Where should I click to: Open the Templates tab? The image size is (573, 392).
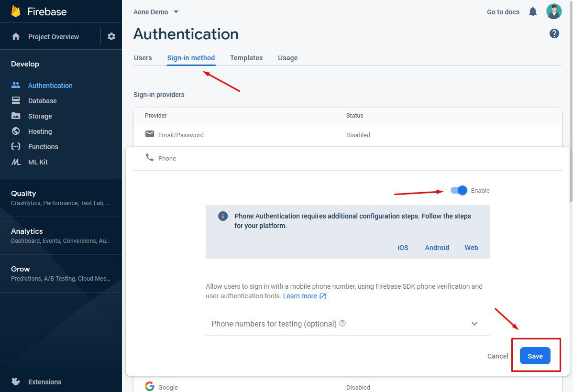coord(246,58)
